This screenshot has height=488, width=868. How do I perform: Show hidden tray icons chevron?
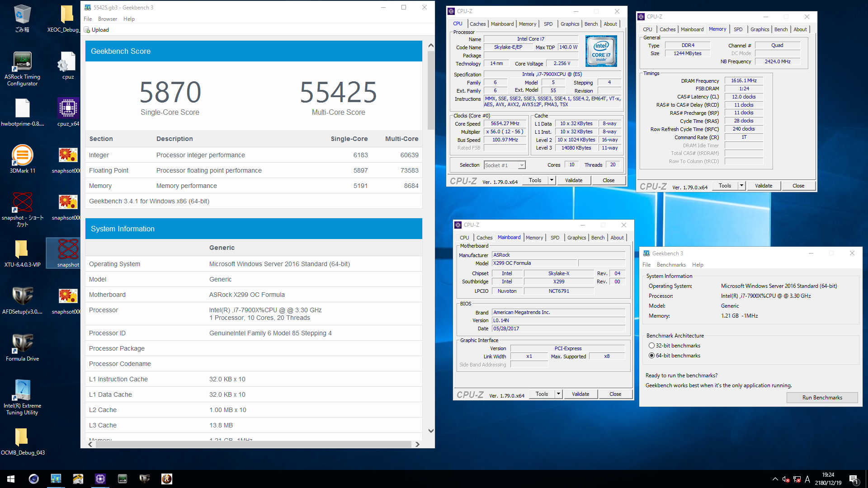click(775, 479)
